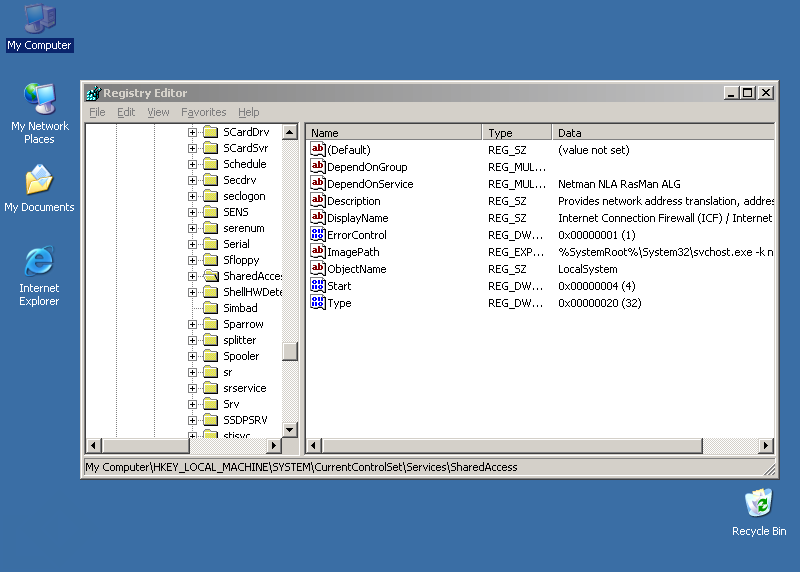Expand the Secdrv key

(x=192, y=180)
